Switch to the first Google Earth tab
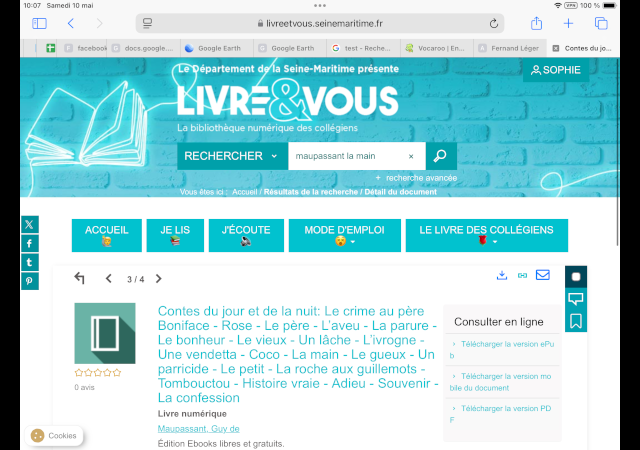 217,48
